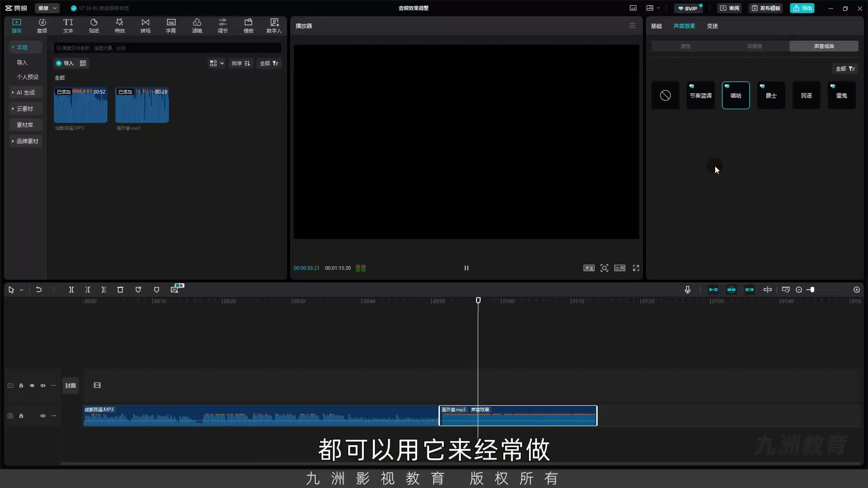The image size is (868, 488).
Task: Open the 数字人 (Digital human) panel
Action: (274, 26)
